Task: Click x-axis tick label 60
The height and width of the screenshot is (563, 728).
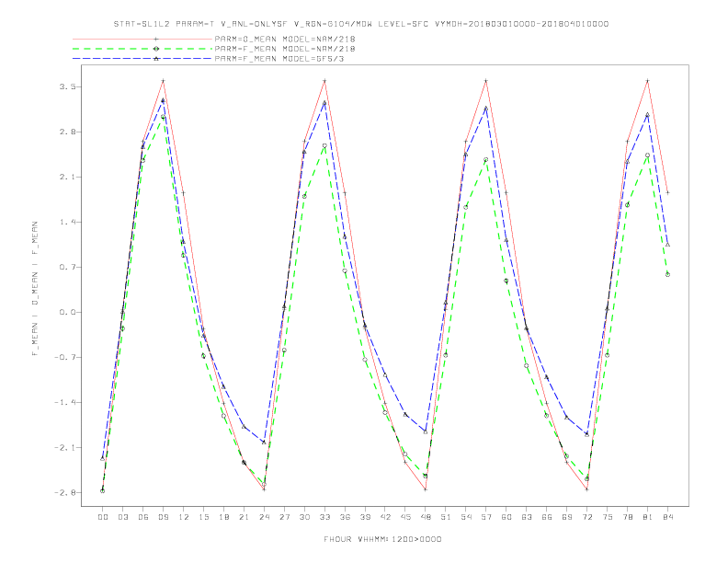Action: (x=506, y=517)
